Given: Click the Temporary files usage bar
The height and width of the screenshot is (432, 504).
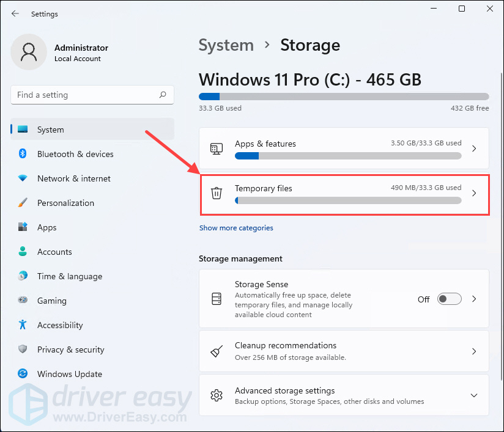Looking at the screenshot, I should [x=348, y=200].
